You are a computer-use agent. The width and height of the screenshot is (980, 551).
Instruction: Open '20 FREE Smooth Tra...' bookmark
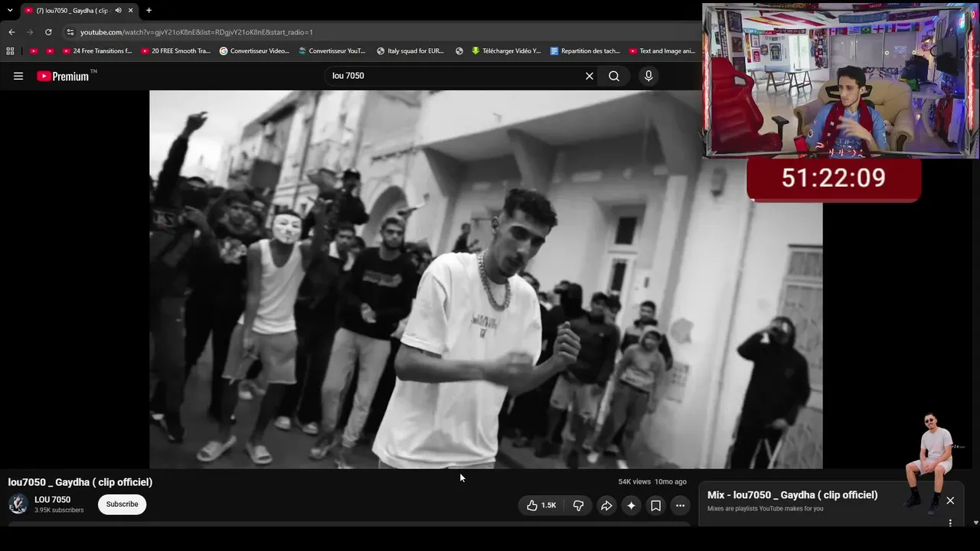coord(176,51)
